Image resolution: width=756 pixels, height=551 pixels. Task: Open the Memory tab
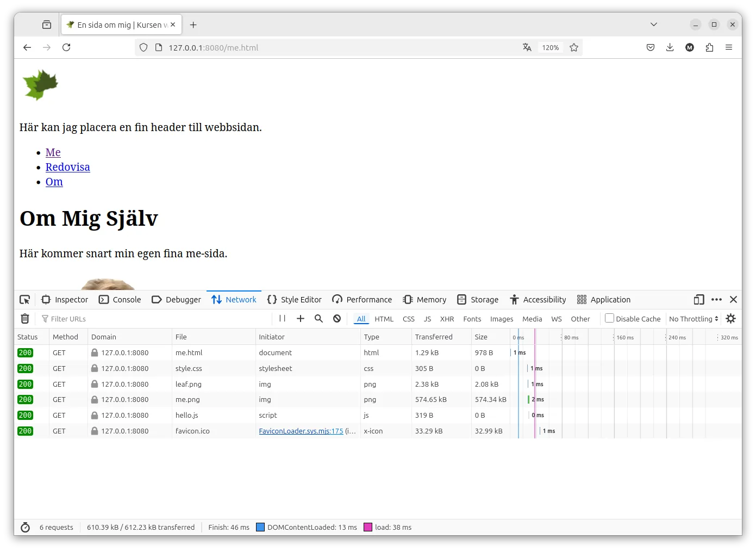(x=424, y=300)
